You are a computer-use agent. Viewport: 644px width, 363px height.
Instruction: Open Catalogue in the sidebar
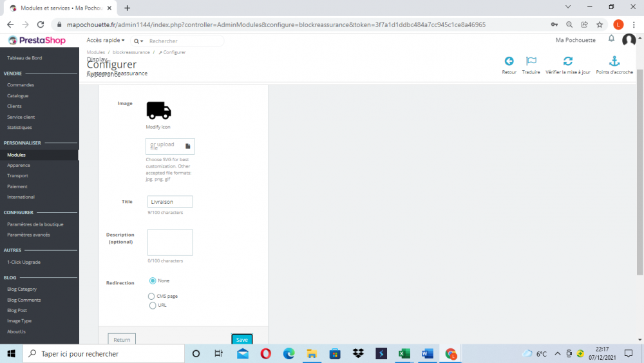tap(17, 96)
